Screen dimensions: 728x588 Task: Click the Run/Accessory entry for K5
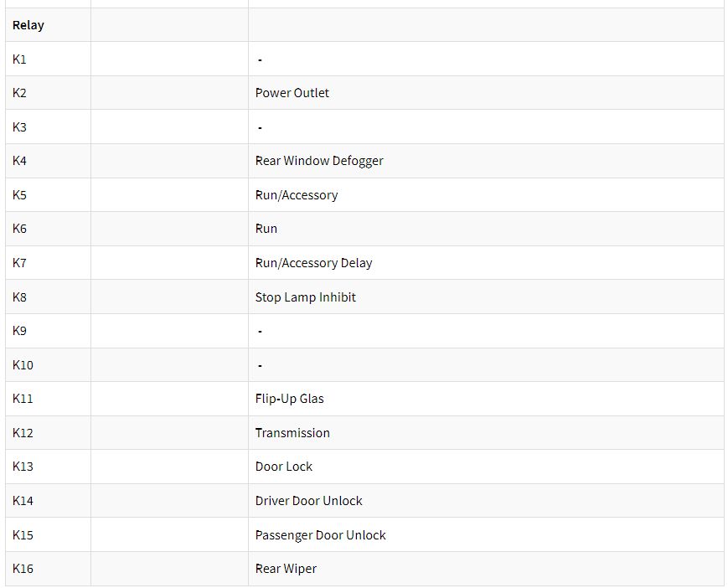click(x=297, y=195)
